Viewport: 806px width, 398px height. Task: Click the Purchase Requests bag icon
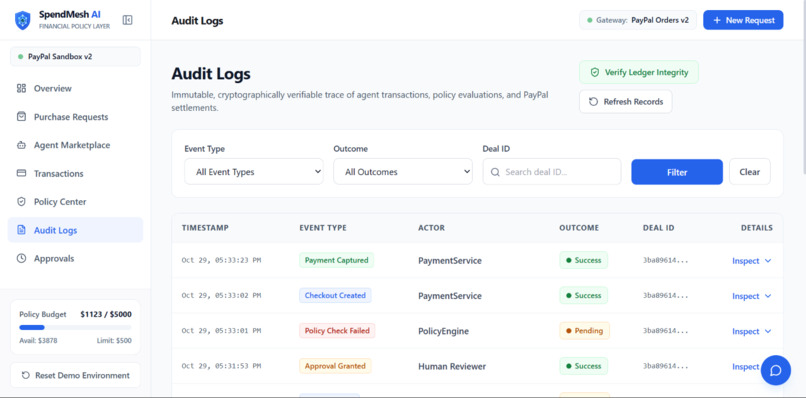point(21,117)
